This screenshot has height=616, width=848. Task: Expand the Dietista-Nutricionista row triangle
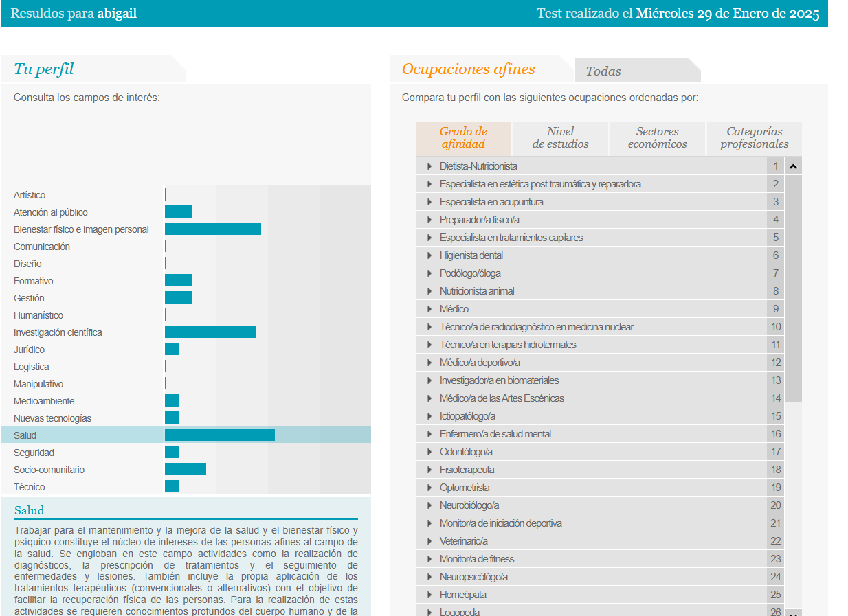(x=429, y=166)
